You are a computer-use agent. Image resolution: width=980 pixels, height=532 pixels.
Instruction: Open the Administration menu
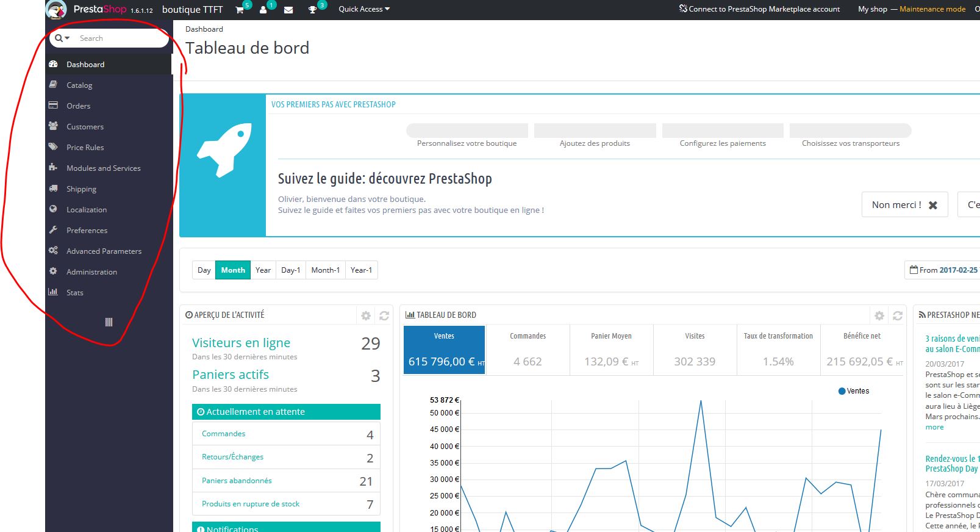[109, 271]
